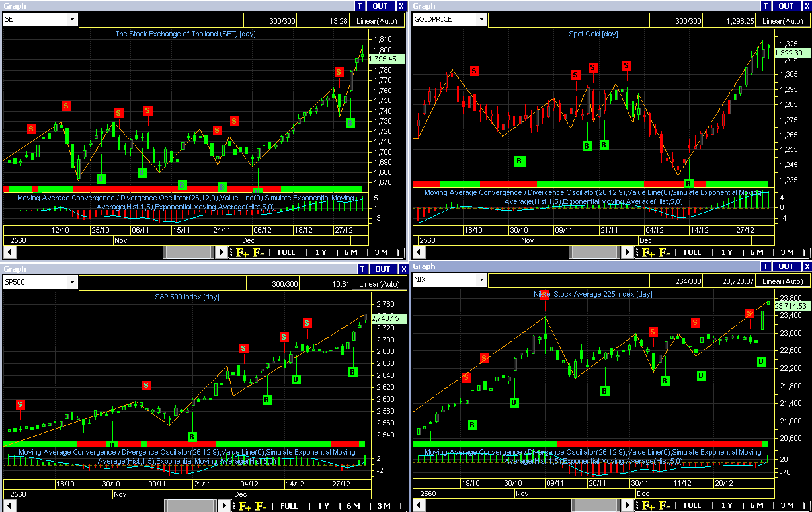The width and height of the screenshot is (812, 512).
Task: Select 1Y range in Nikkei graph
Action: click(x=727, y=506)
